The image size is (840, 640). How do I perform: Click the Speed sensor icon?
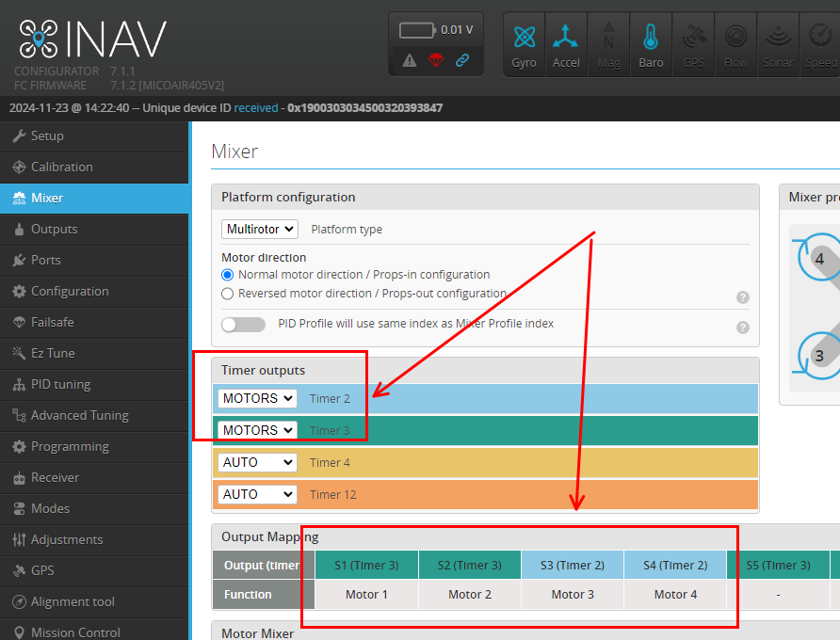tap(821, 46)
